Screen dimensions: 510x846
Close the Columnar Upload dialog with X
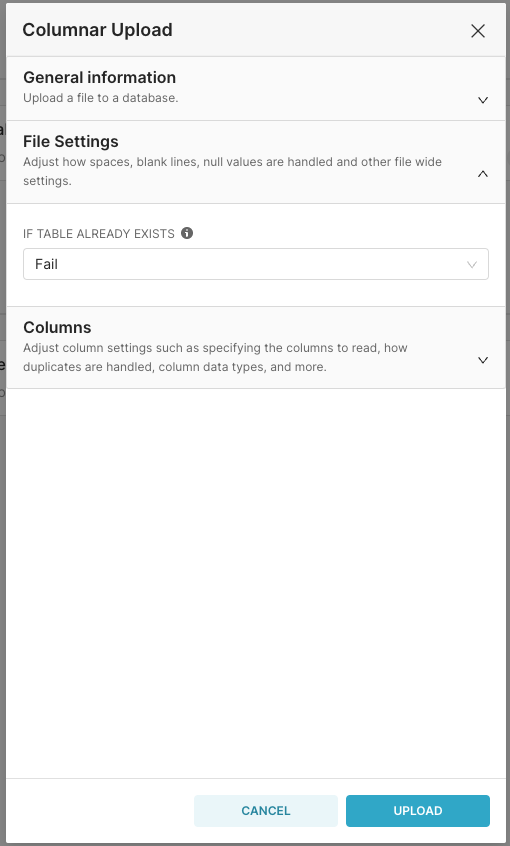[x=478, y=31]
